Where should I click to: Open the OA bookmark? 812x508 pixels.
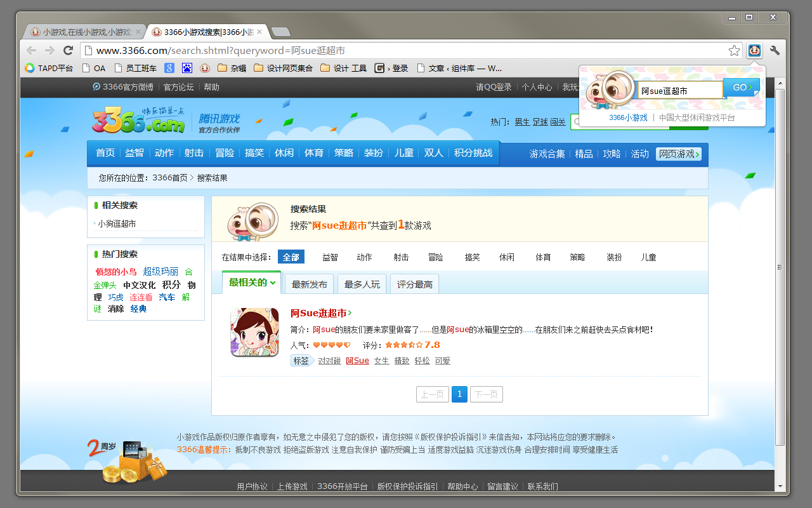(94, 68)
